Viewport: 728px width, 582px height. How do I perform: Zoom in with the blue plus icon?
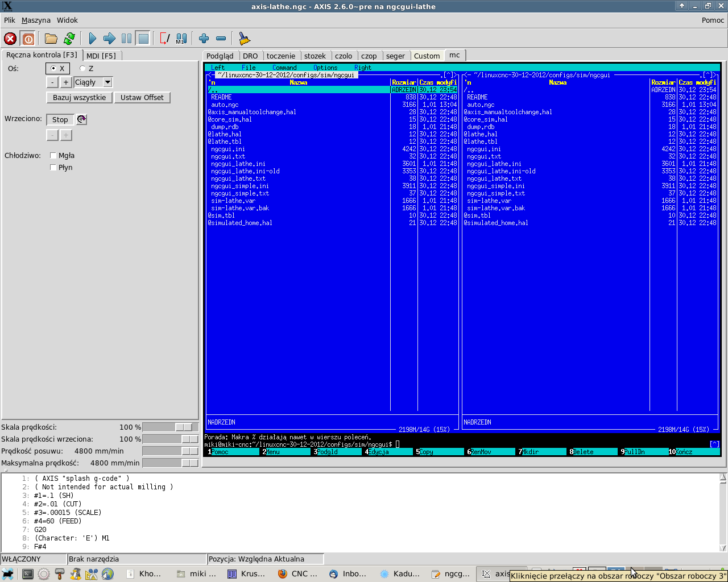tap(204, 39)
